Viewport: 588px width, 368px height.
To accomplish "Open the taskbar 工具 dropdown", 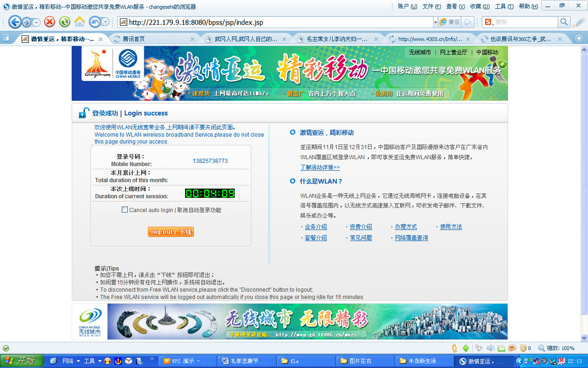I will (92, 361).
